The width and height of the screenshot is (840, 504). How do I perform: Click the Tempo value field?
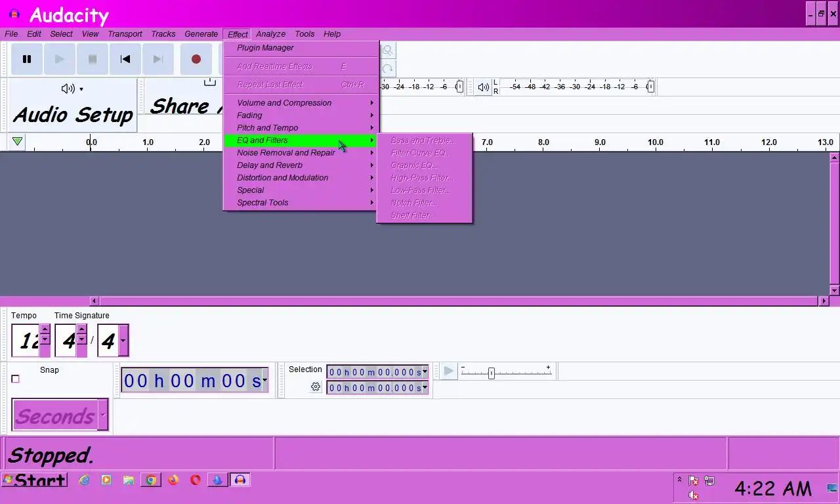tap(26, 341)
